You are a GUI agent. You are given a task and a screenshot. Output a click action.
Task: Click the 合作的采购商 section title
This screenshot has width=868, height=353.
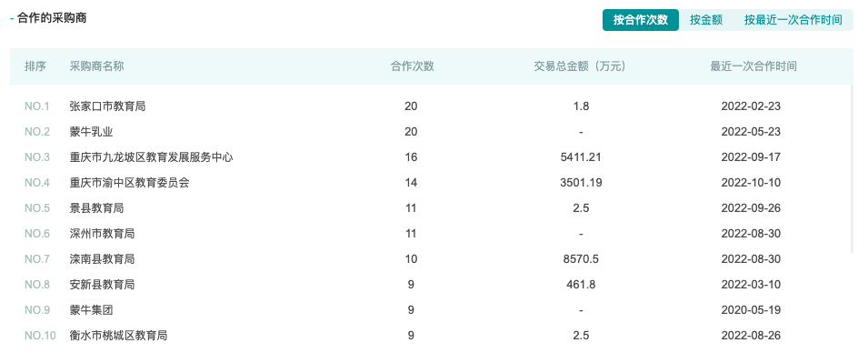click(x=52, y=18)
